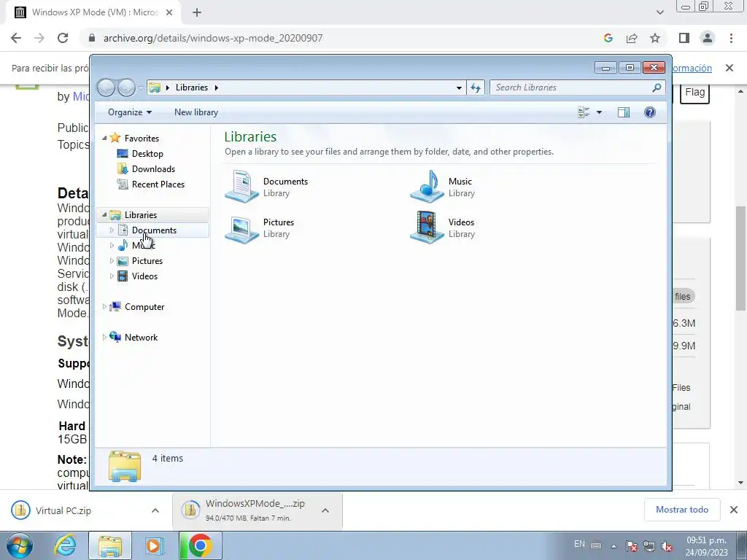Image resolution: width=747 pixels, height=560 pixels.
Task: Reload the archive.org page in Chrome
Action: tap(63, 38)
